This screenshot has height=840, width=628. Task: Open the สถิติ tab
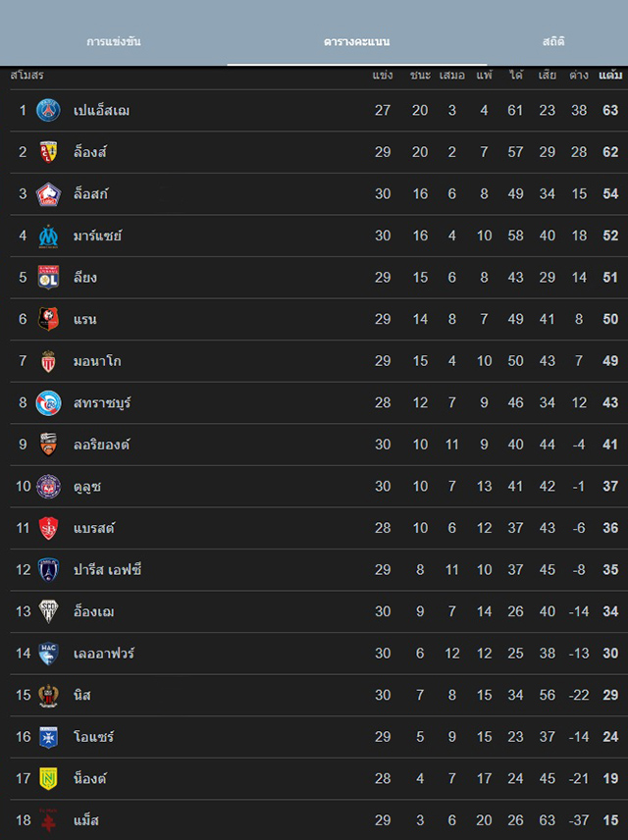553,42
